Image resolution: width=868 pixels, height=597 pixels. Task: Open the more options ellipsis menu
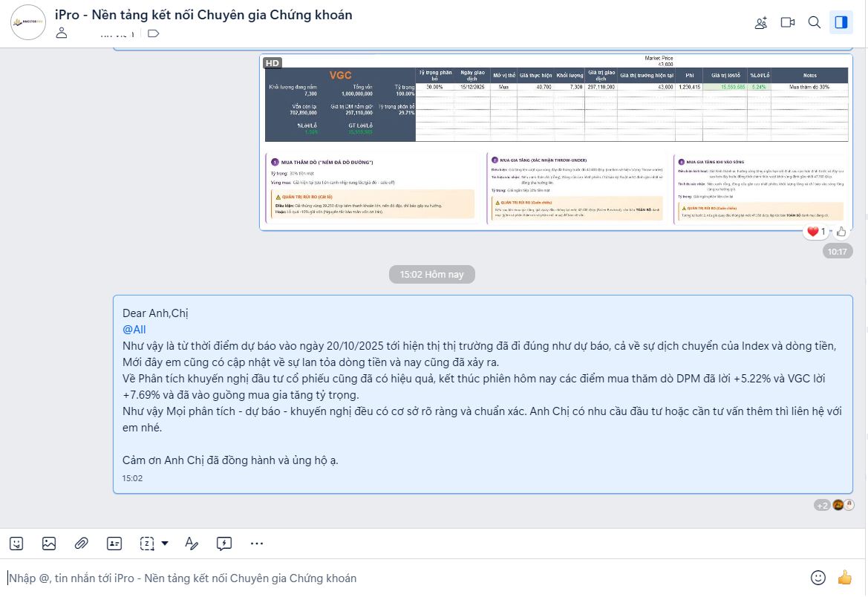[x=257, y=543]
